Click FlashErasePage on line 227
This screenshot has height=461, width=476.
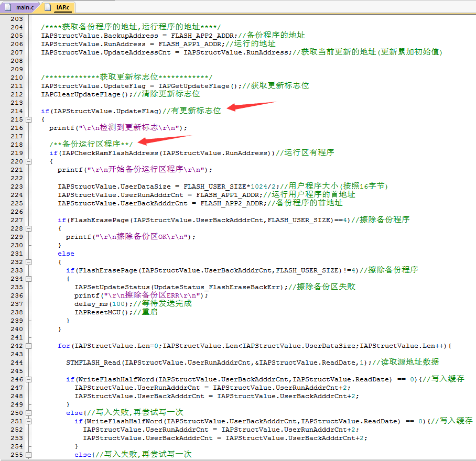pos(100,220)
